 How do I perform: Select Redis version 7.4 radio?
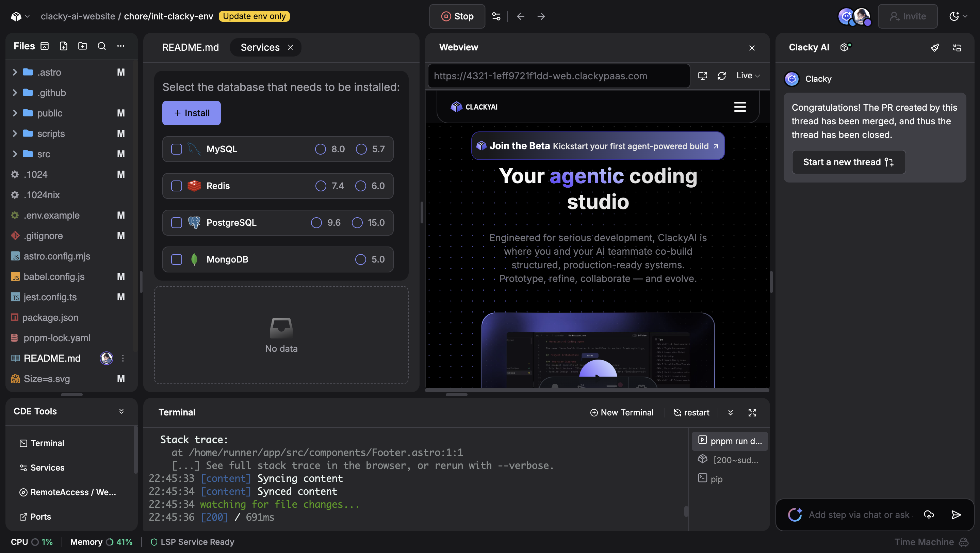(x=321, y=186)
